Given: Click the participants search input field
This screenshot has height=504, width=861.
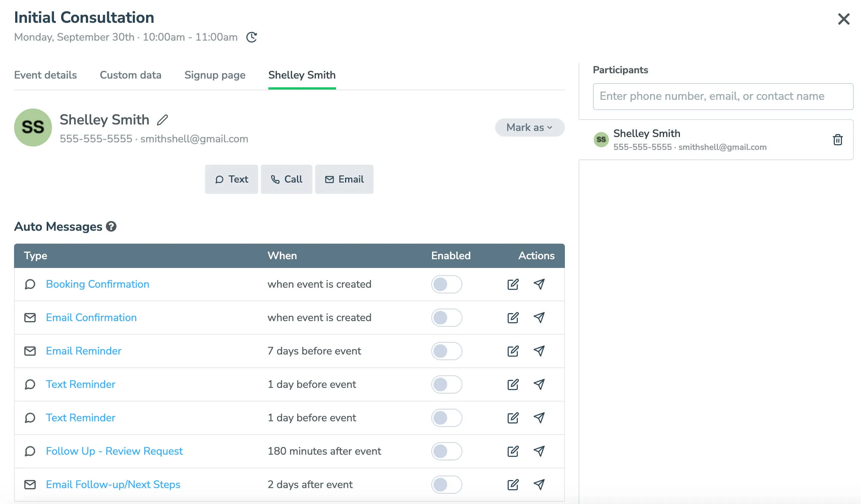Looking at the screenshot, I should pyautogui.click(x=722, y=96).
